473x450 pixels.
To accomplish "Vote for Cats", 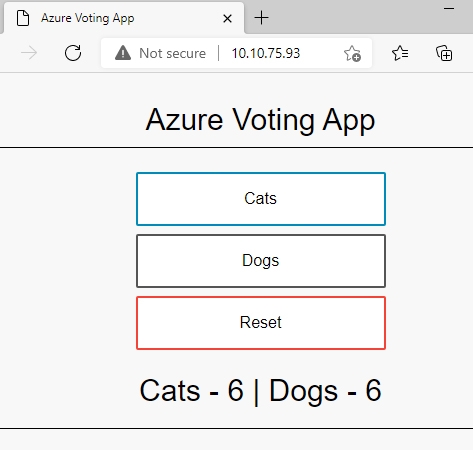I will coord(261,199).
